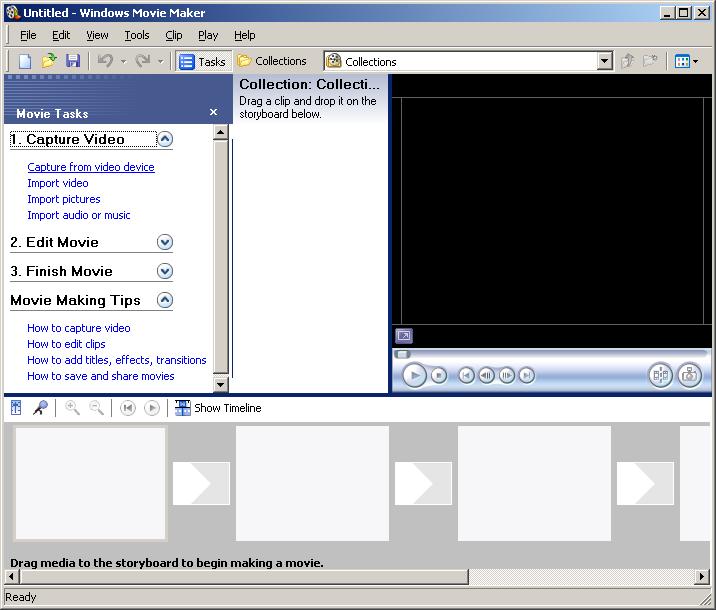Viewport: 716px width, 610px height.
Task: Open the redo history dropdown arrow
Action: [x=160, y=62]
